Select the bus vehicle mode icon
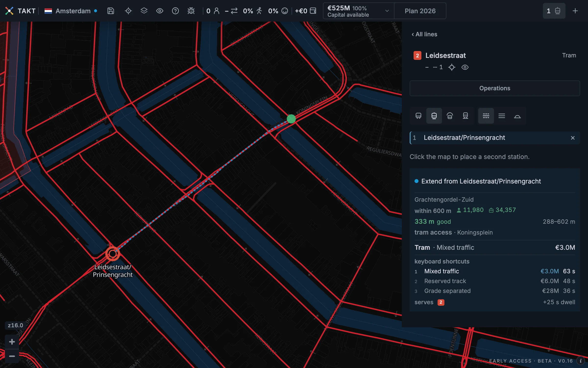 click(418, 116)
